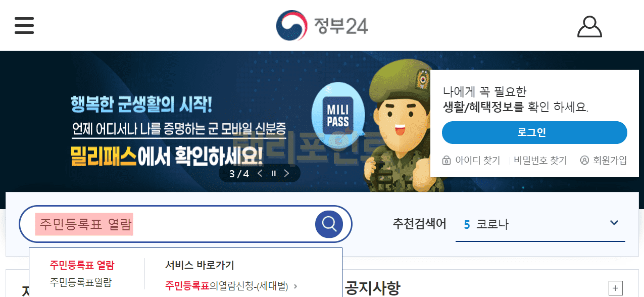Select recommended keyword 코로나
The width and height of the screenshot is (644, 297).
point(492,224)
